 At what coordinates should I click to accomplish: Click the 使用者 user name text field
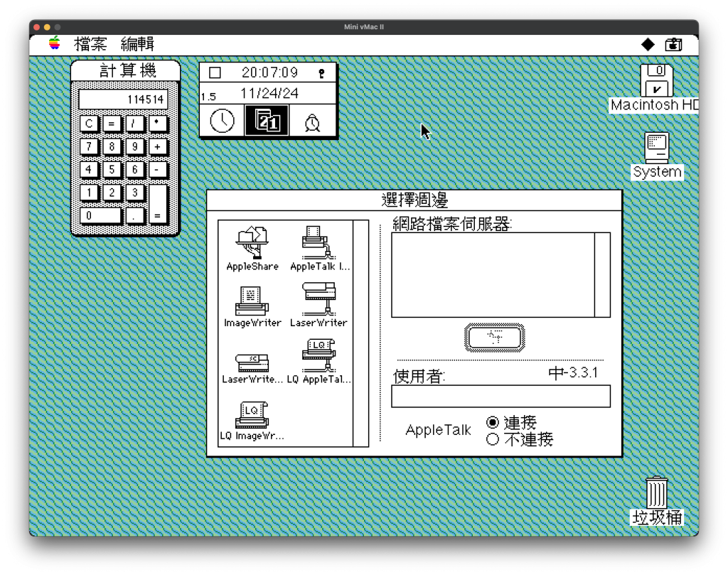click(x=500, y=397)
